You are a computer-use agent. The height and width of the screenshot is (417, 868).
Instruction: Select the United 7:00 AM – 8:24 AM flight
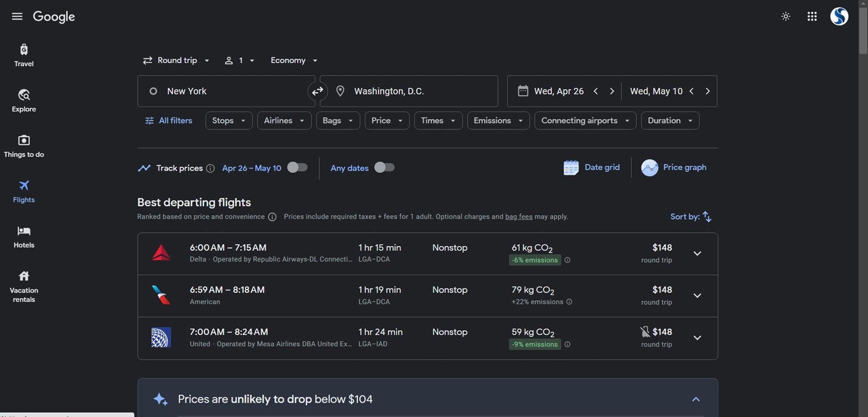(427, 338)
